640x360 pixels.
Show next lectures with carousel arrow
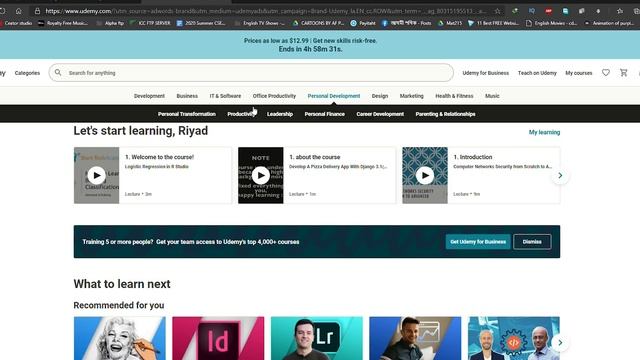click(x=560, y=176)
